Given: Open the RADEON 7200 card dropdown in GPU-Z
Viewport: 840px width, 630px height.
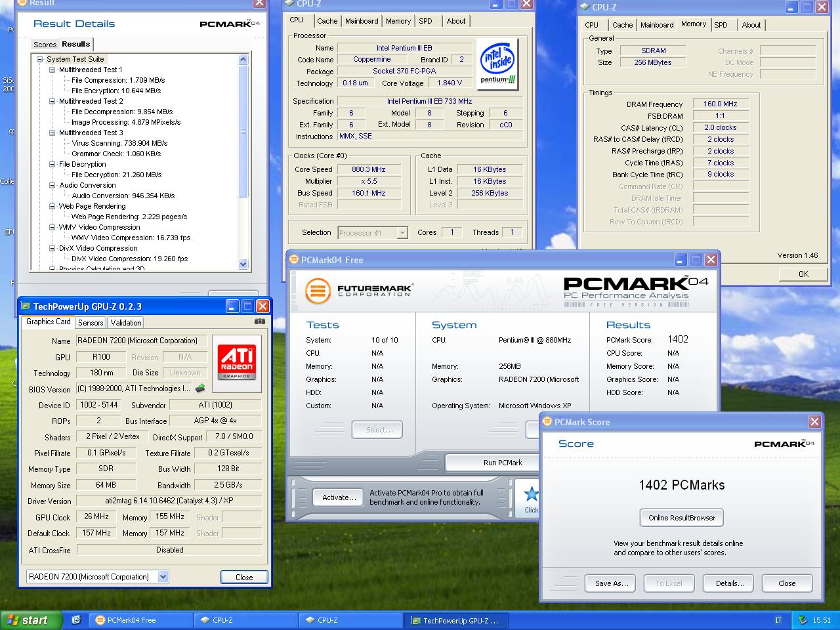Looking at the screenshot, I should coord(163,577).
